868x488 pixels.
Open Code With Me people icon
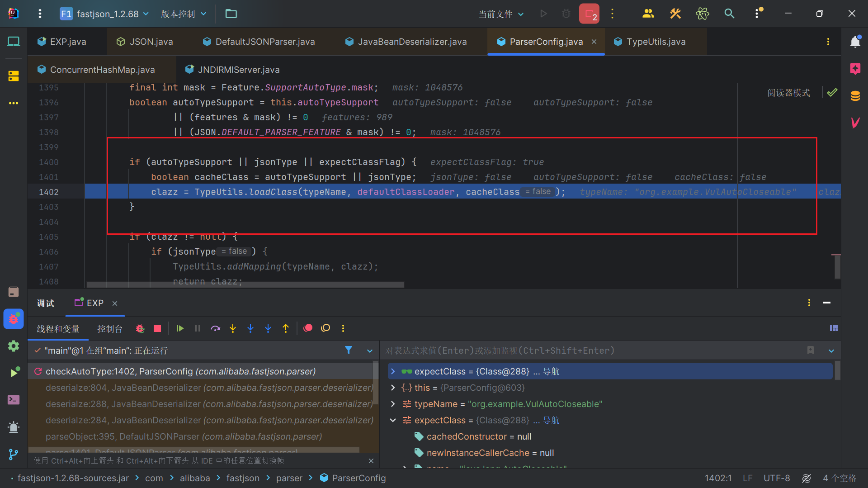point(648,14)
